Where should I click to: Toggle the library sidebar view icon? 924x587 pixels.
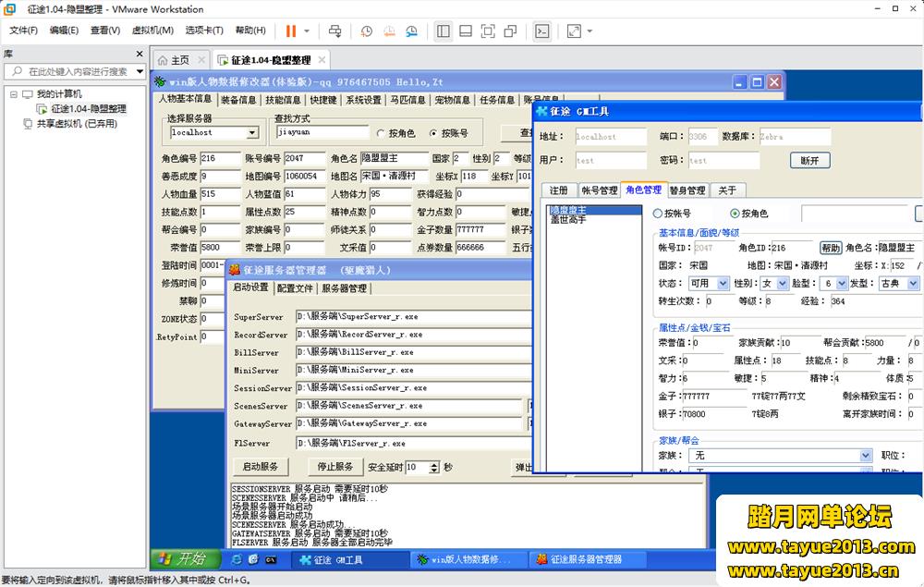(x=444, y=31)
